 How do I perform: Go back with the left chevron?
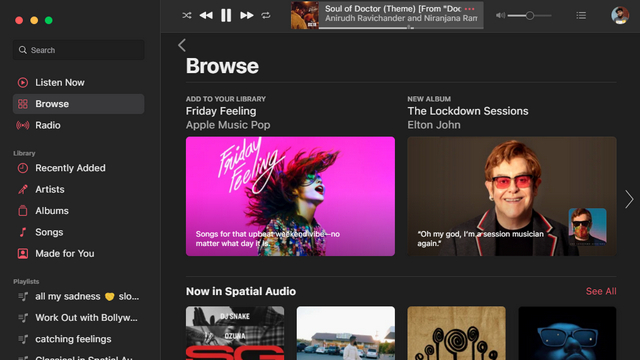(182, 45)
